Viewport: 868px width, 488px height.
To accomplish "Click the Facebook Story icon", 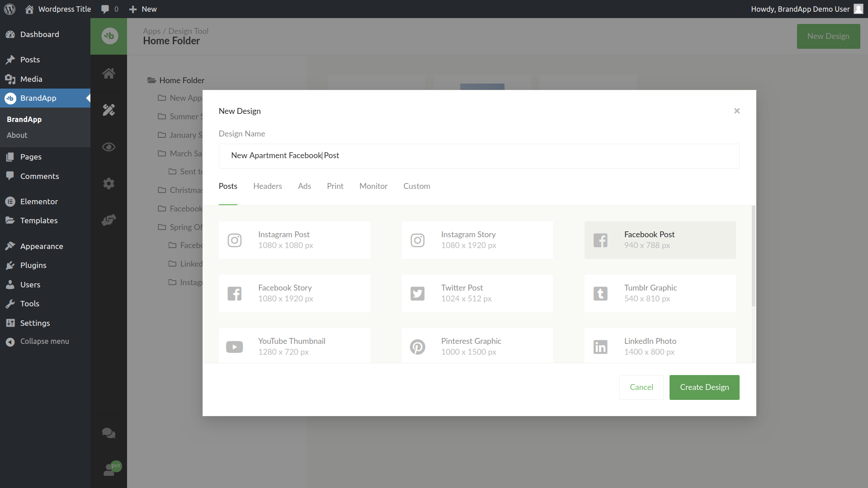I will tap(234, 294).
